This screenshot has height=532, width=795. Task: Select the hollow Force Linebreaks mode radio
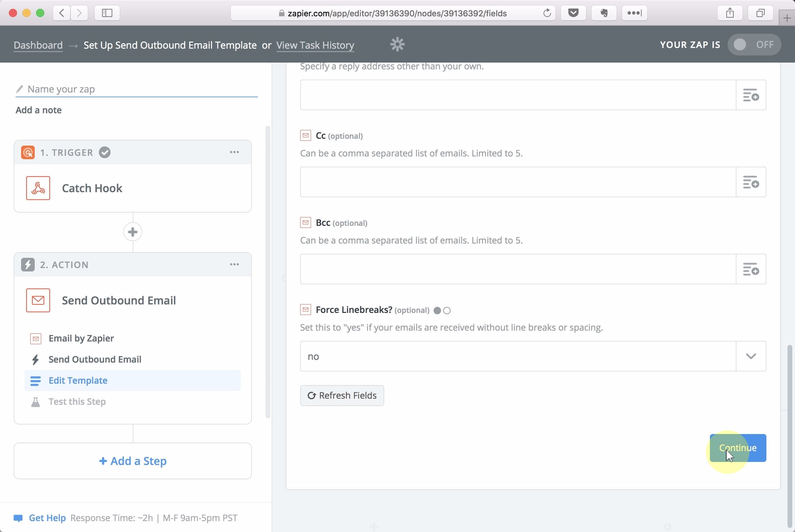[447, 311]
